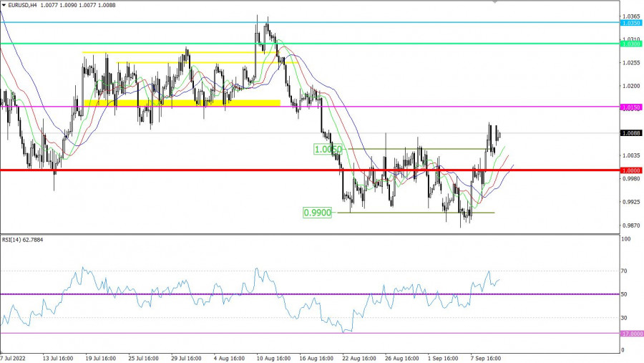Click the 13 Jul 16:00 date label
The height and width of the screenshot is (363, 644).
click(x=62, y=357)
